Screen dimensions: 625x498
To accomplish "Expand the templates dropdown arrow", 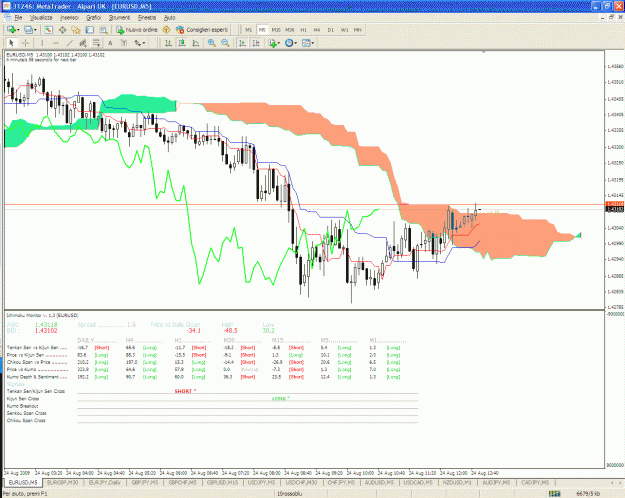I will point(313,43).
